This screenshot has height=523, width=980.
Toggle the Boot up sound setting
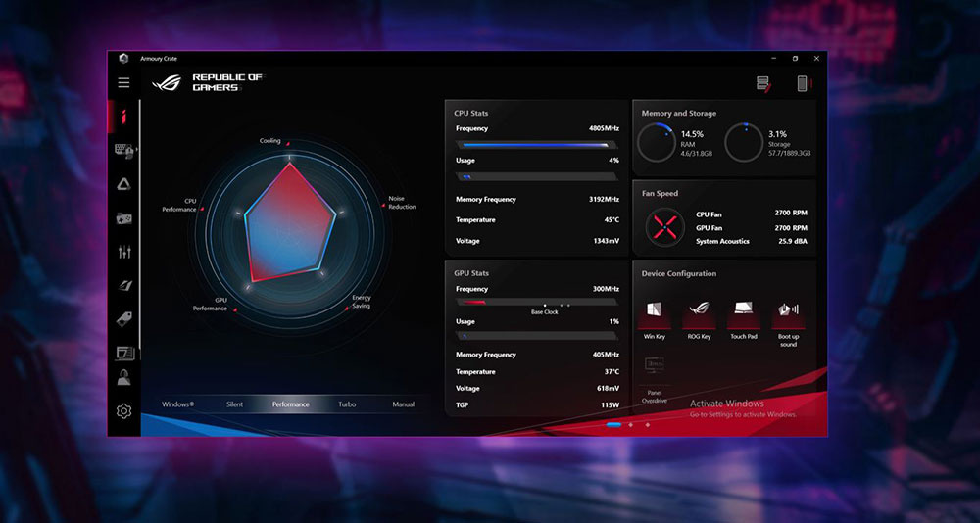[788, 322]
